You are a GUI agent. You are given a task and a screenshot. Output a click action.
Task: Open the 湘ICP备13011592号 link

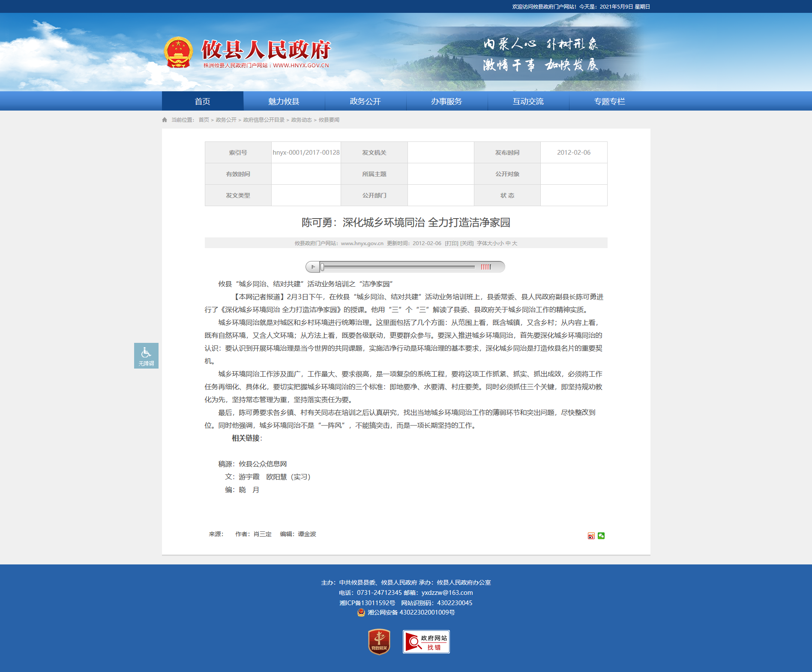[x=368, y=603]
